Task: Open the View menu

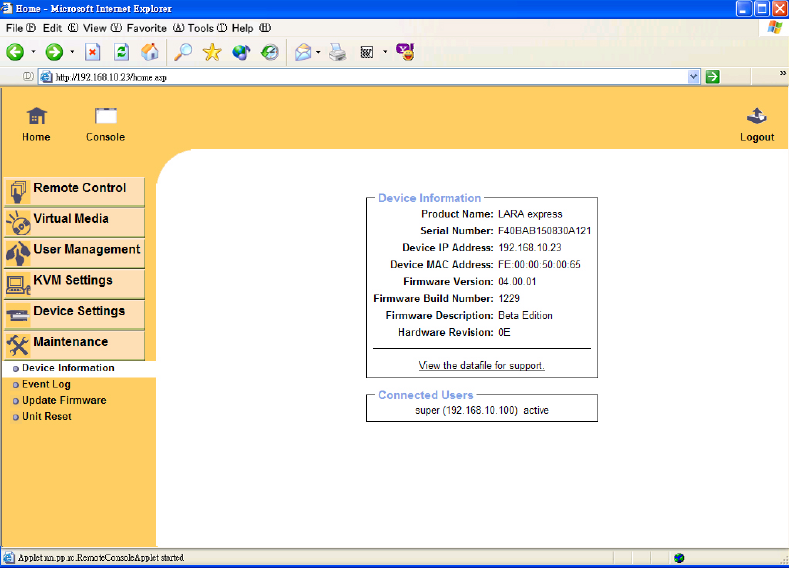Action: [102, 28]
